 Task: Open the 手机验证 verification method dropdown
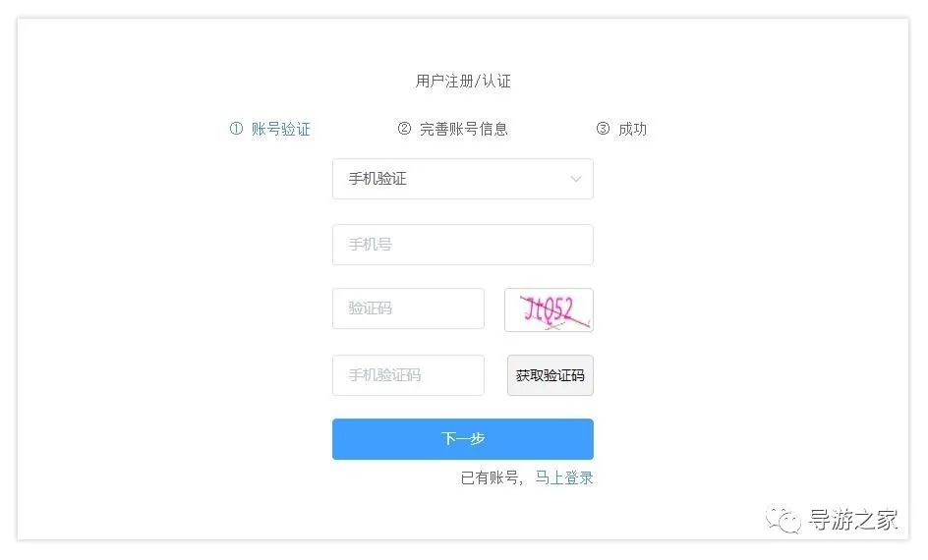pos(462,179)
